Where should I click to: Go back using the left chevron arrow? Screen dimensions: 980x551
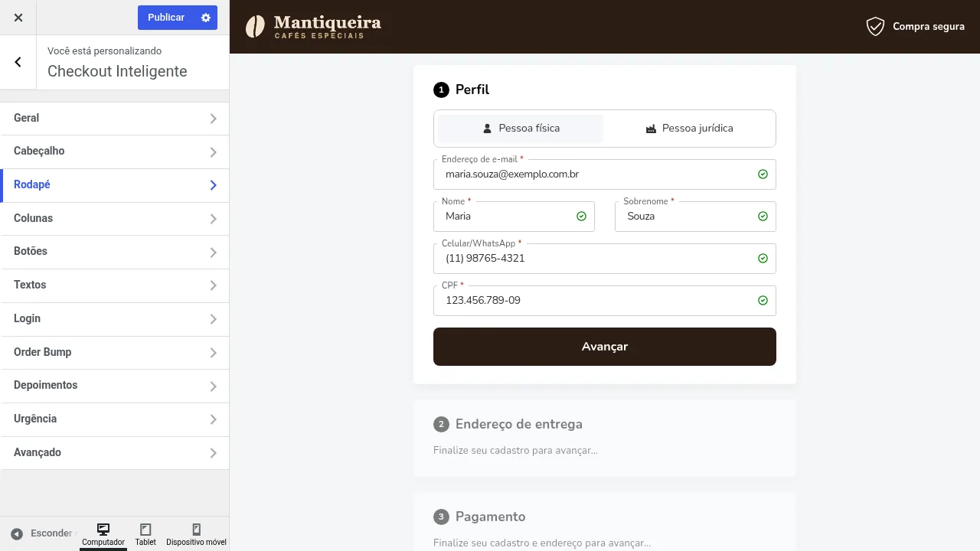(x=18, y=62)
